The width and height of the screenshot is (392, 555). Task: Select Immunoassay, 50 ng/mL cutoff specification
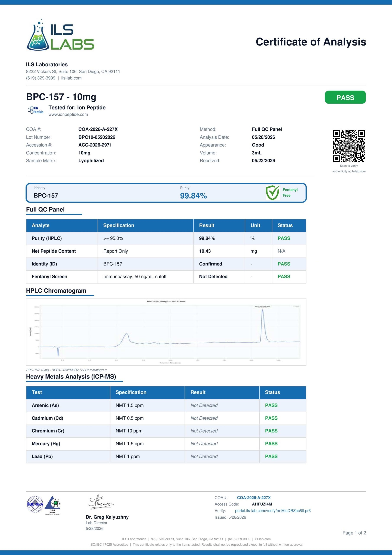point(135,277)
